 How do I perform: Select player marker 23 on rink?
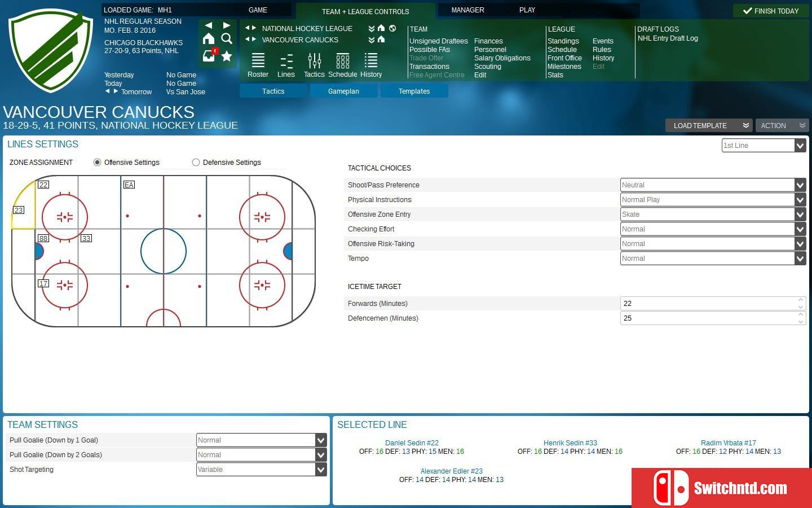[x=19, y=210]
